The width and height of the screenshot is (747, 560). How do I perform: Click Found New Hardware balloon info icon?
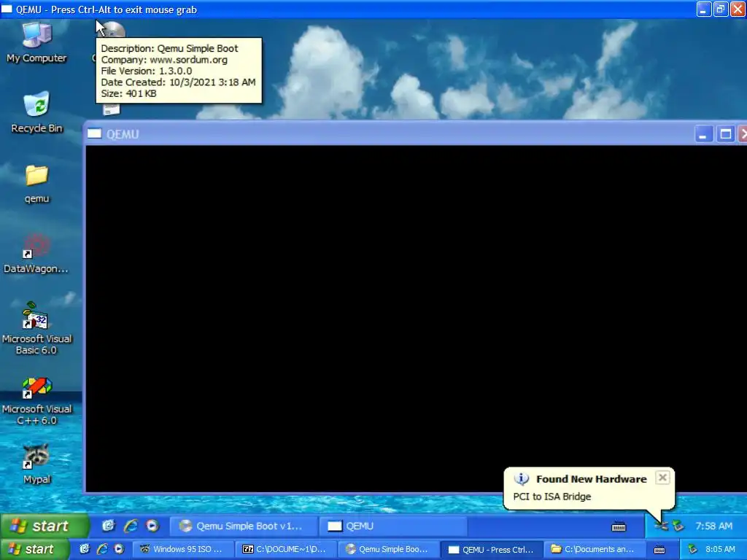tap(521, 478)
